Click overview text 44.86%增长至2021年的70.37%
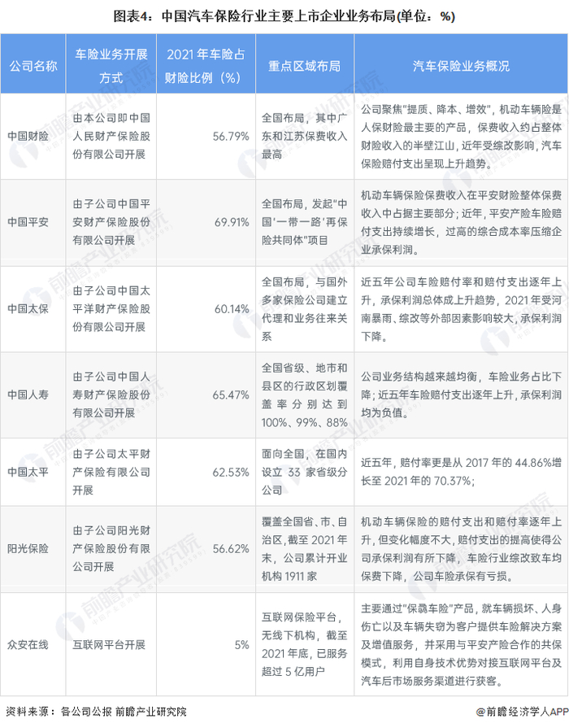This screenshot has height=728, width=569. click(462, 472)
